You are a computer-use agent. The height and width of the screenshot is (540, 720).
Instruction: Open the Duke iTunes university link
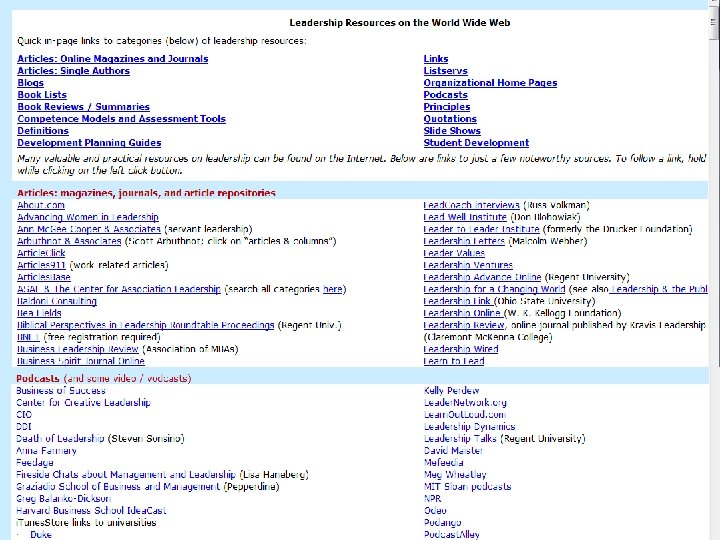point(41,534)
